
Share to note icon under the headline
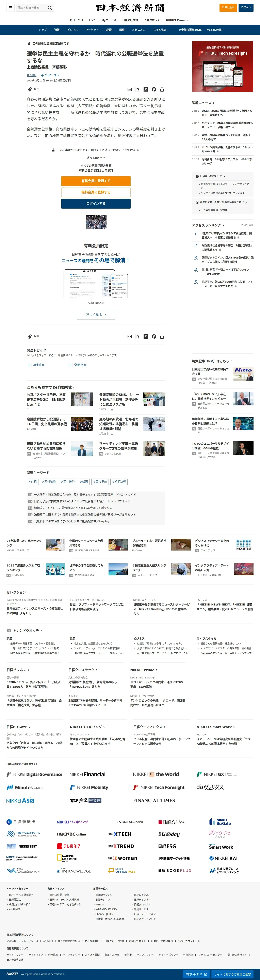138,89
